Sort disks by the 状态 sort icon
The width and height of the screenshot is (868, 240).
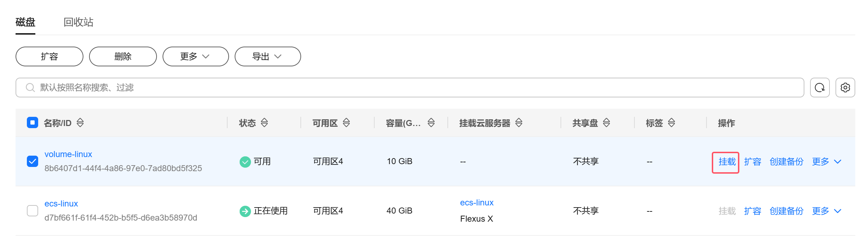click(264, 122)
